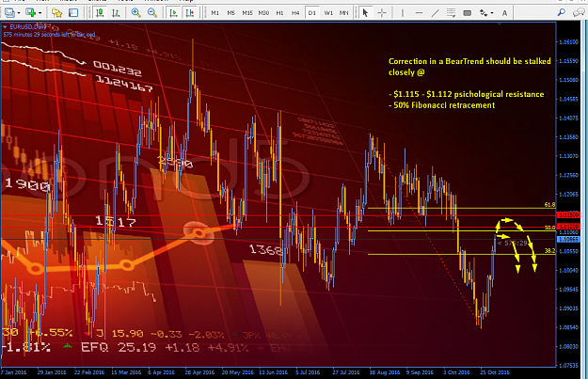Screen dimensions: 588x379
Task: Click the '25 Oct 2016' date label
Action: (495, 372)
